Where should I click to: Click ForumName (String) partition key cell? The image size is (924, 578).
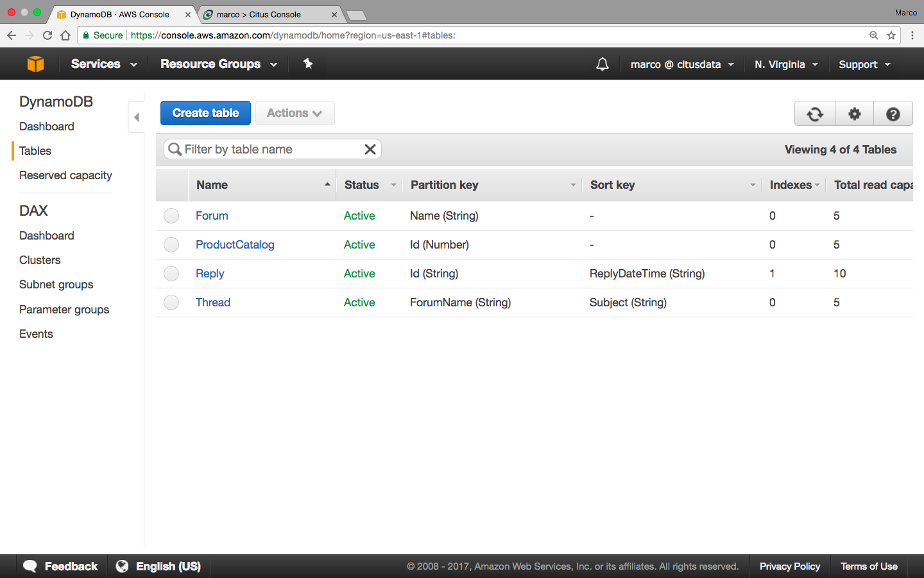(460, 302)
